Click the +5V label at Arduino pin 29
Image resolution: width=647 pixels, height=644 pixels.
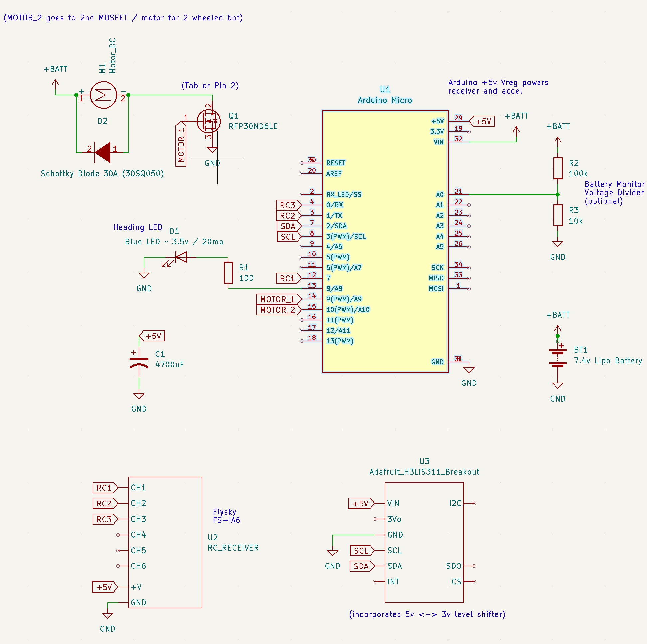[483, 121]
